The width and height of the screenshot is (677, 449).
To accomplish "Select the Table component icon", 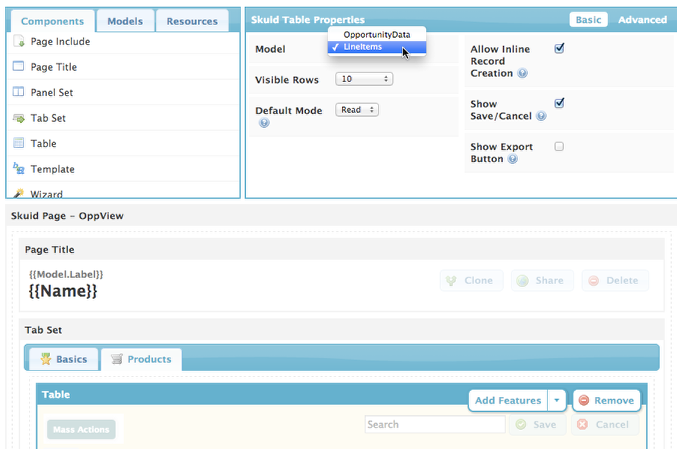I will (x=19, y=143).
